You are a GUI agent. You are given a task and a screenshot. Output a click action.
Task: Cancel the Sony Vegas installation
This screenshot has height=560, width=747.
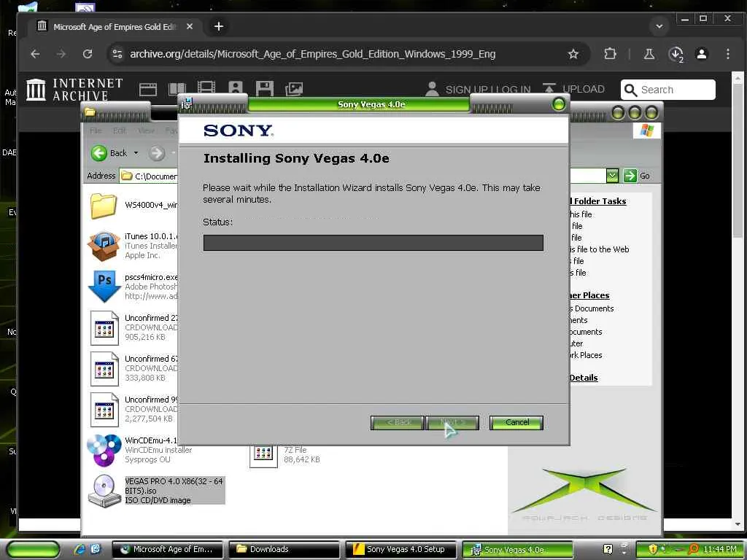(x=516, y=422)
